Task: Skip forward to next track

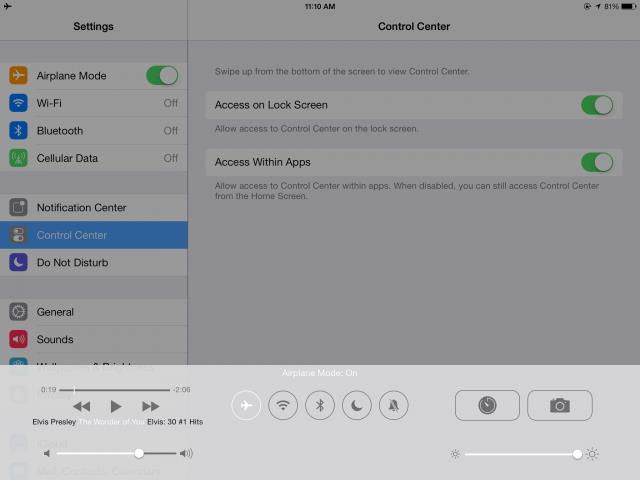Action: tap(151, 407)
